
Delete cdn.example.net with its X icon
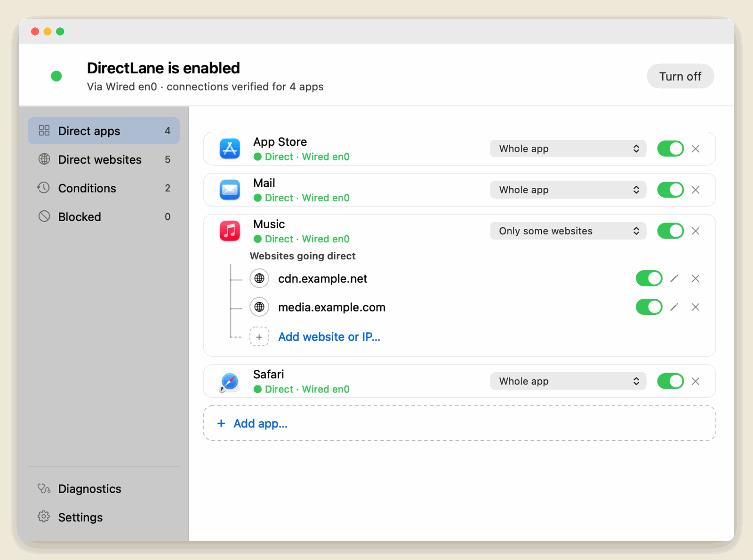[x=696, y=279]
